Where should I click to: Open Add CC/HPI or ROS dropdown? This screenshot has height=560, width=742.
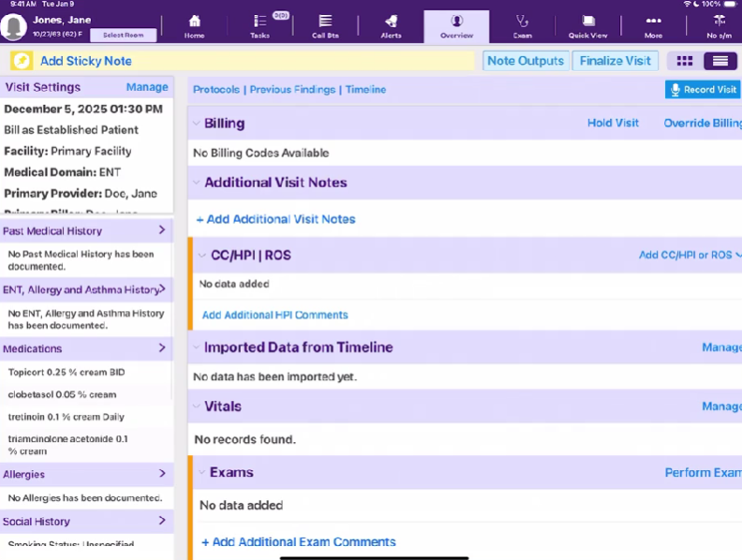point(690,255)
